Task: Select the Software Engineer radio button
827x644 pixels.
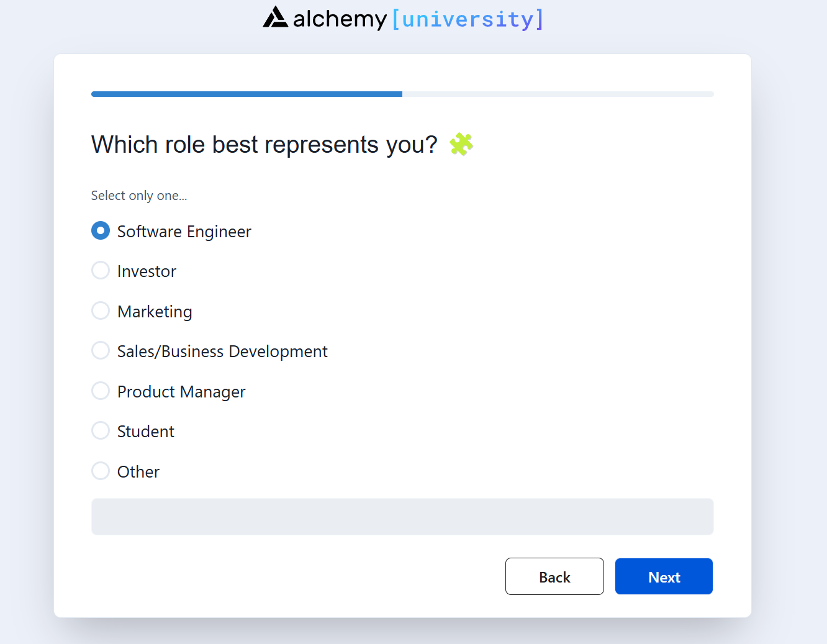Action: (x=101, y=231)
